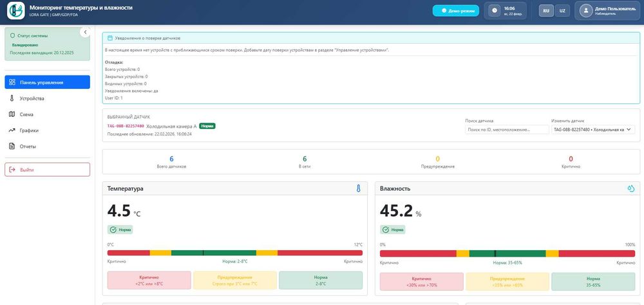Click the shield icon beside Статус системы

pos(12,35)
